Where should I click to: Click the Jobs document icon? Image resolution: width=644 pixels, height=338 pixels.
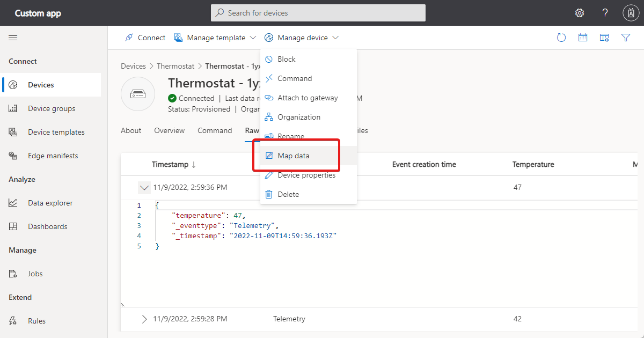tap(13, 274)
